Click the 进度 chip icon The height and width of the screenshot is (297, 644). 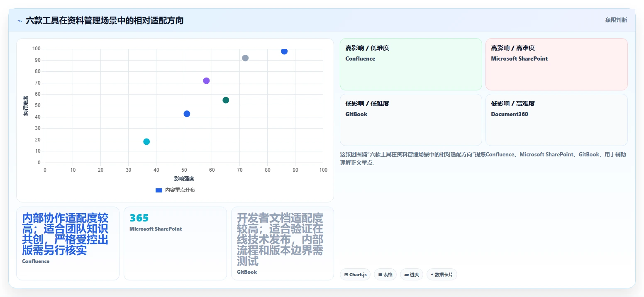pyautogui.click(x=406, y=275)
